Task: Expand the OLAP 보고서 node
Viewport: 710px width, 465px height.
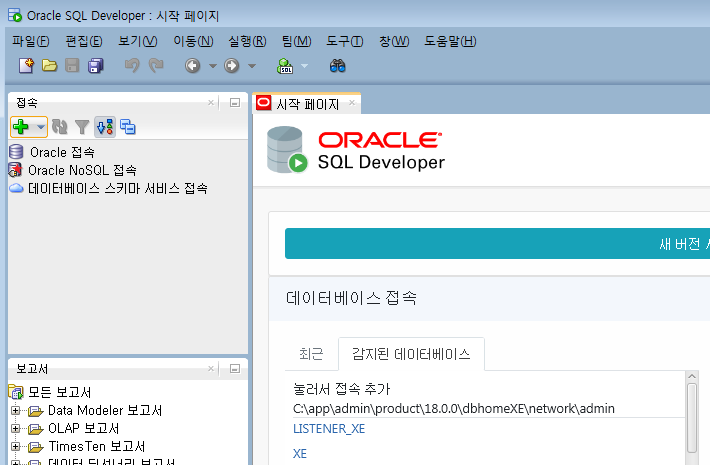Action: [x=15, y=428]
